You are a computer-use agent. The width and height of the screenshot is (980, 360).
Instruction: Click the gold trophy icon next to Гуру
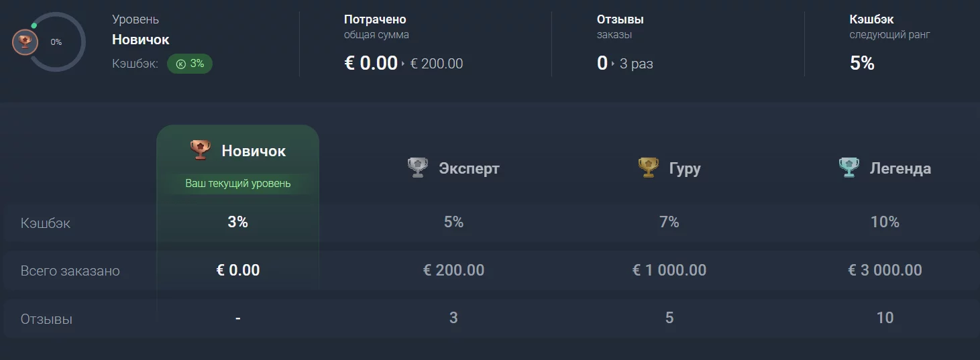point(648,168)
